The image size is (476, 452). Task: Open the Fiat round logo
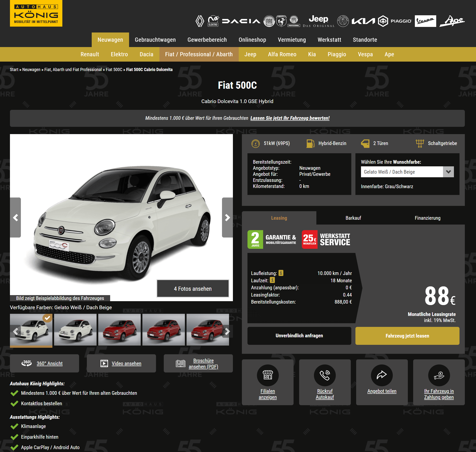pyautogui.click(x=269, y=21)
